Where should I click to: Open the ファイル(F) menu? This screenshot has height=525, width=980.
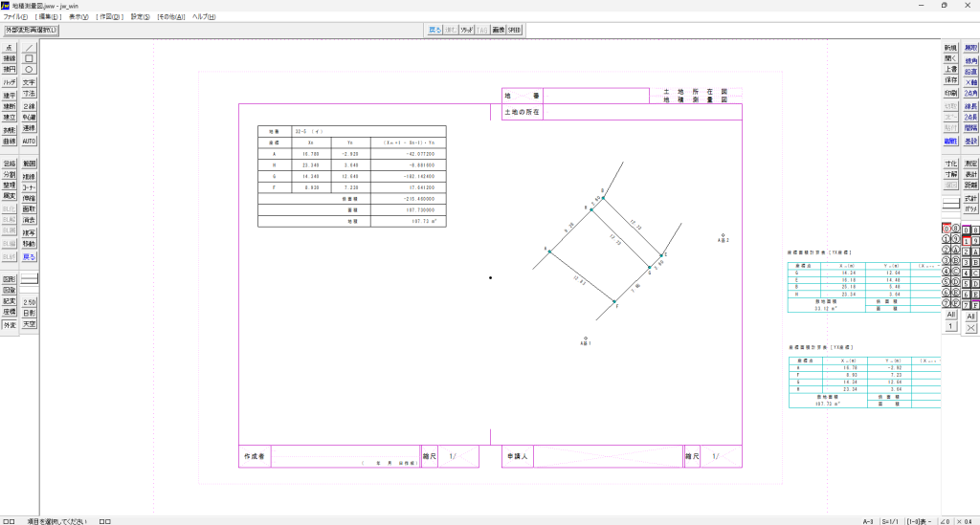coord(15,17)
